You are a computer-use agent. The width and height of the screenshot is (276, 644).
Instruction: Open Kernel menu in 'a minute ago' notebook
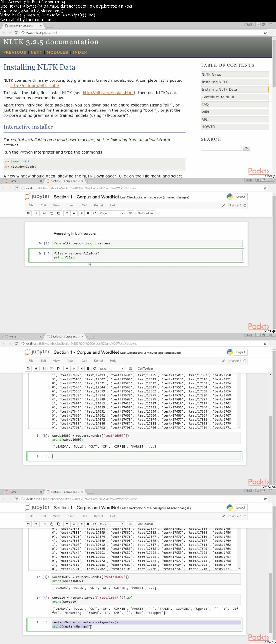[x=98, y=205]
